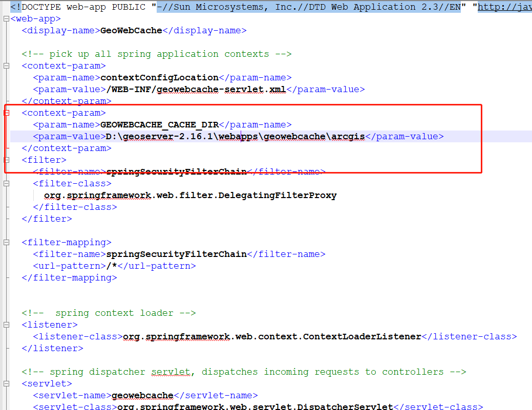532x410 pixels.
Task: Collapse the listener element fold
Action: coord(5,324)
